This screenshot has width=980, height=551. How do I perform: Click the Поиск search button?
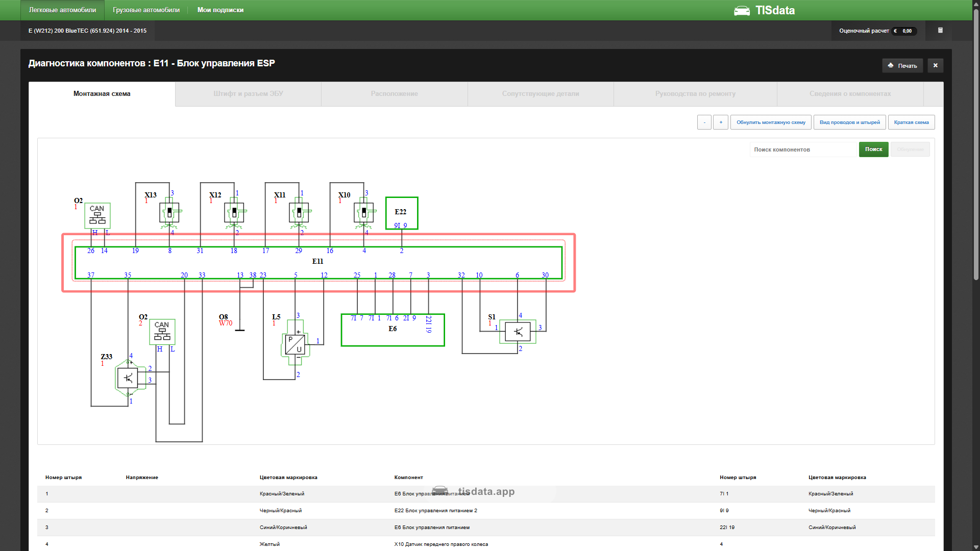point(873,149)
